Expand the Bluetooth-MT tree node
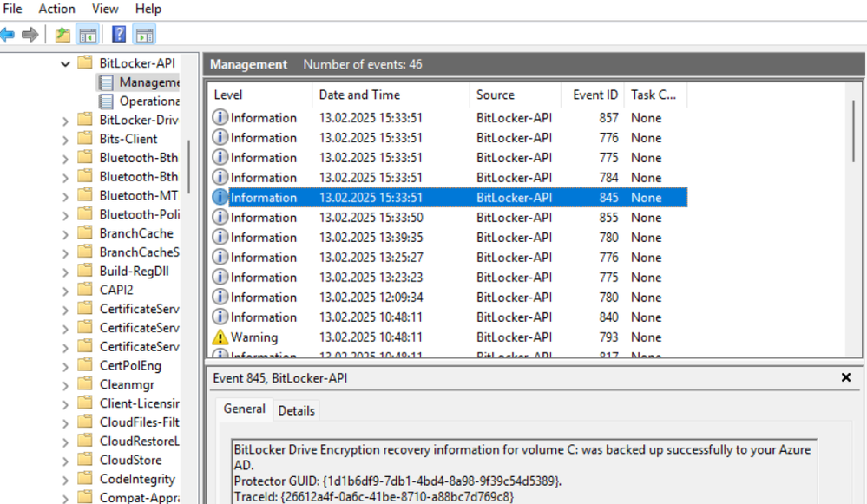This screenshot has width=867, height=504. point(65,197)
